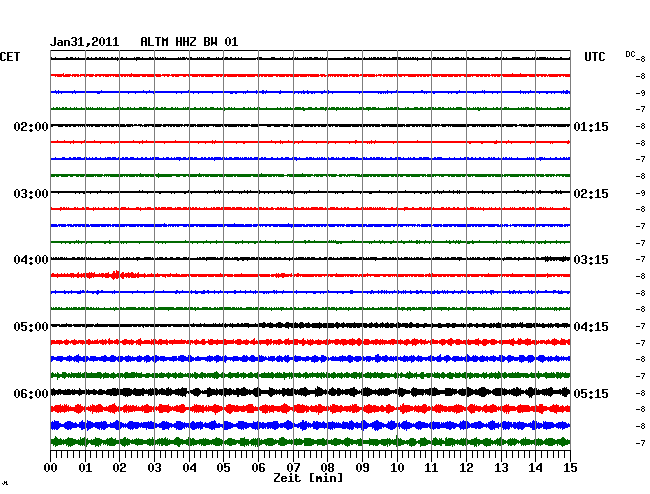Screen dimensions: 650x494
Task: Click the 01:15 UTC time label
Action: point(591,126)
